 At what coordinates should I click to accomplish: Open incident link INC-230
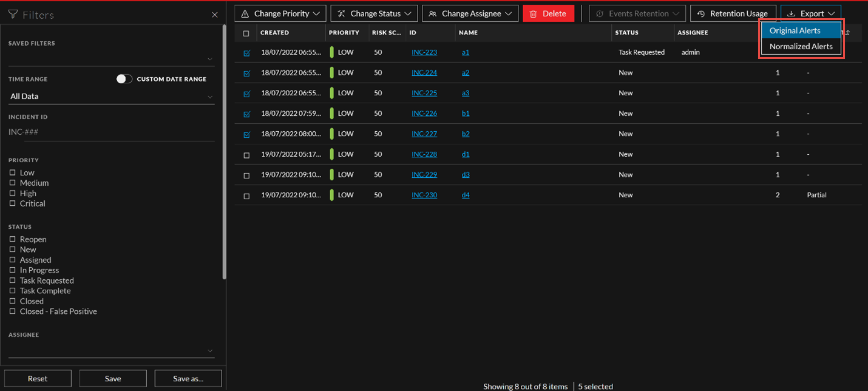click(x=424, y=195)
